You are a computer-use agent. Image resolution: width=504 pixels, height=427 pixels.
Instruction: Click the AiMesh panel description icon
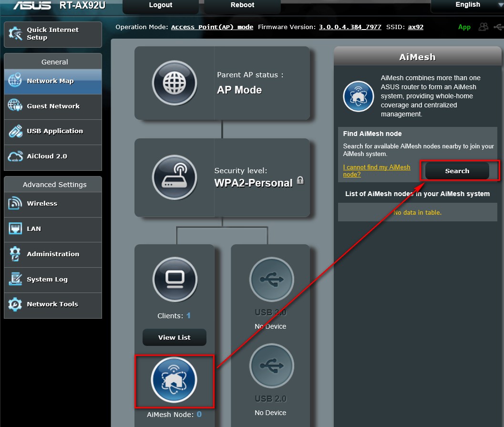(x=359, y=96)
